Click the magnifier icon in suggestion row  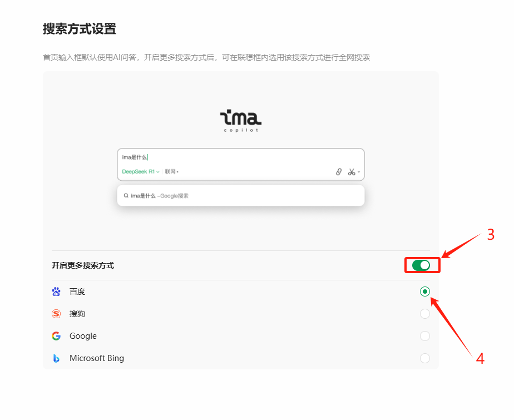click(x=126, y=196)
